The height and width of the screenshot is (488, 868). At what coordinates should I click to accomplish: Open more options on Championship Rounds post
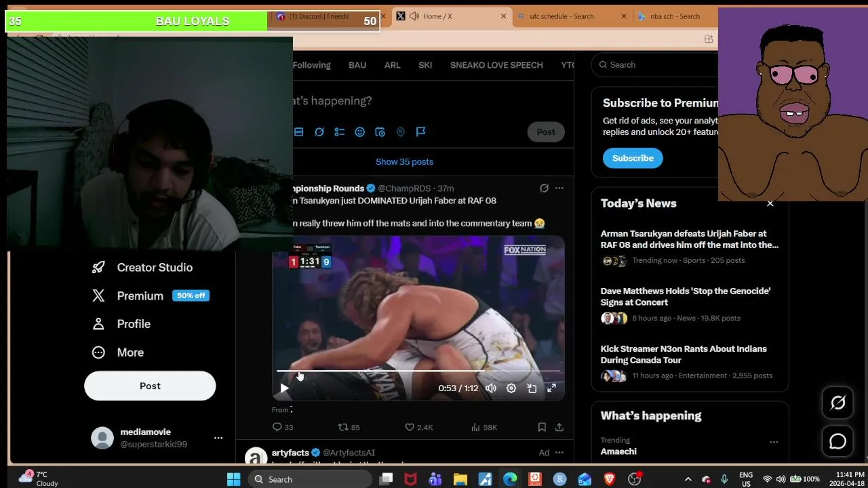click(x=559, y=188)
